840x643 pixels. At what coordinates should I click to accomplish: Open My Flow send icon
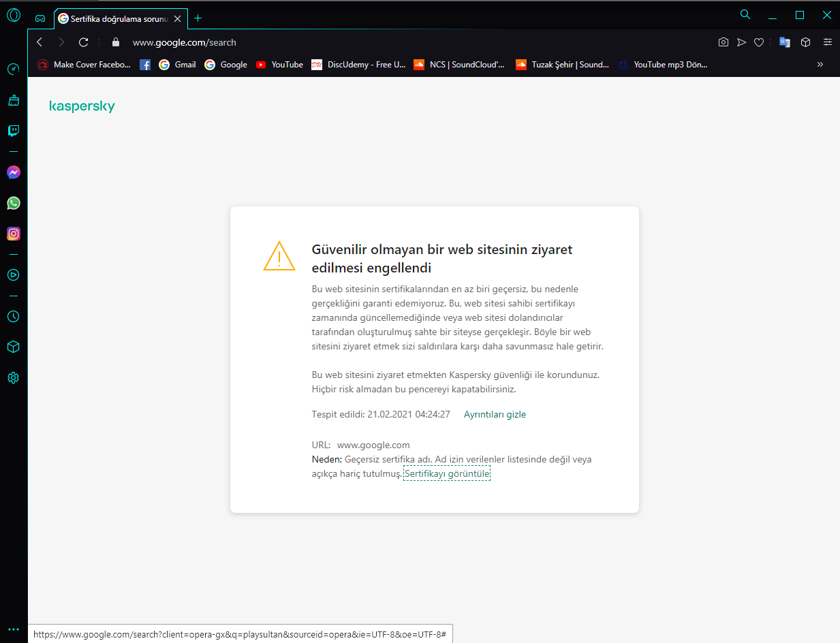742,42
